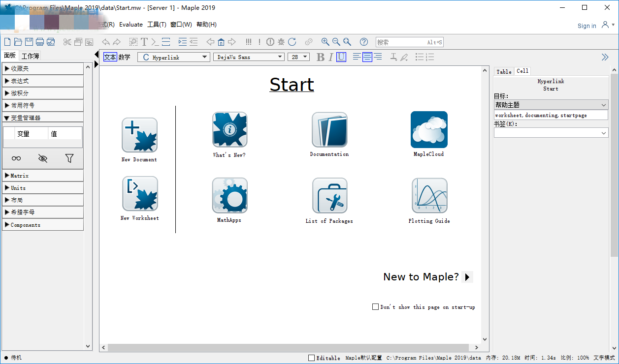Set left text alignment
619x364 pixels.
pos(357,57)
